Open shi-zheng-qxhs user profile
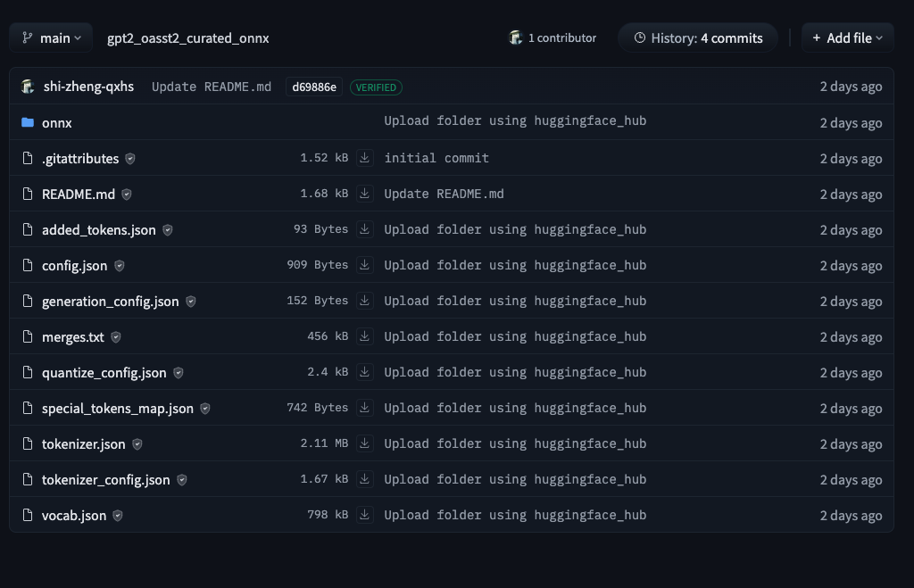Image resolution: width=914 pixels, height=588 pixels. point(88,87)
